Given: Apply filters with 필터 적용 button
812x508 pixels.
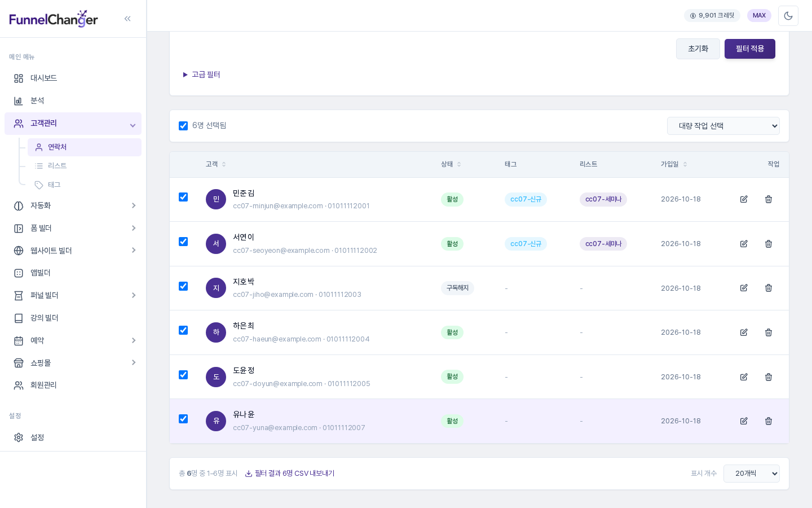Looking at the screenshot, I should click(x=750, y=49).
